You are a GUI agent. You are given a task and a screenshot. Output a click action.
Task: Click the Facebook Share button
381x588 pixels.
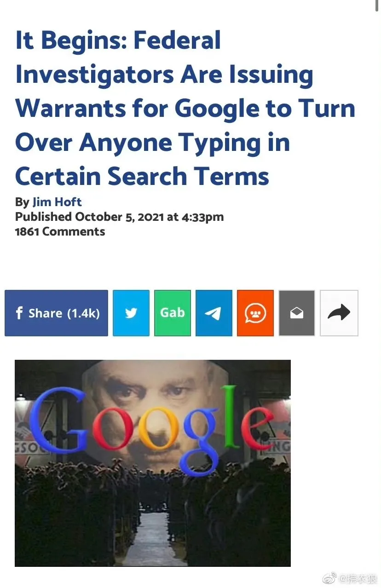coord(56,313)
